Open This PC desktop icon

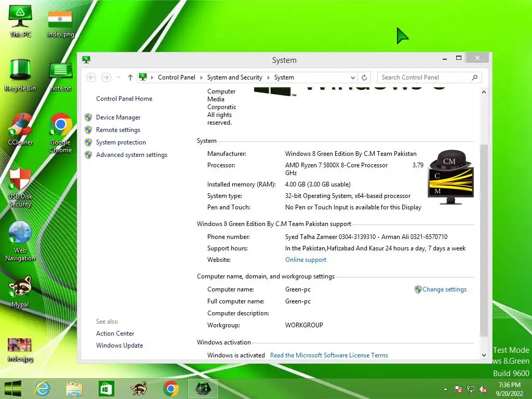20,21
